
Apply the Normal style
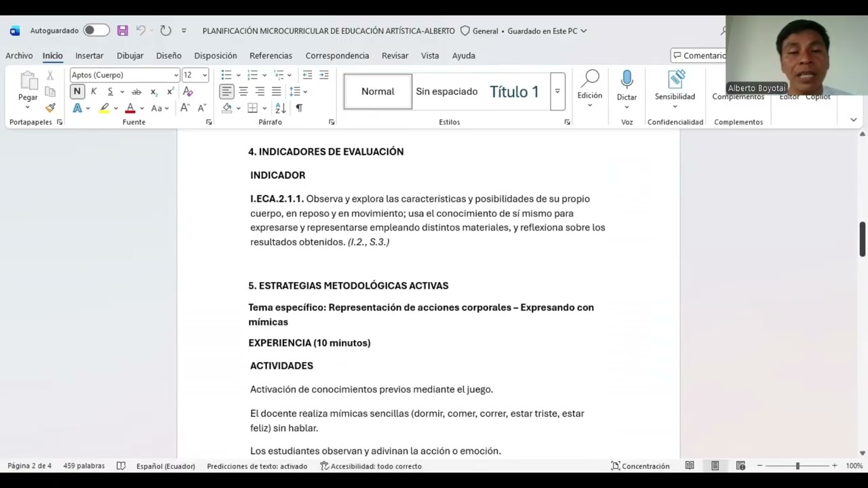(x=378, y=91)
